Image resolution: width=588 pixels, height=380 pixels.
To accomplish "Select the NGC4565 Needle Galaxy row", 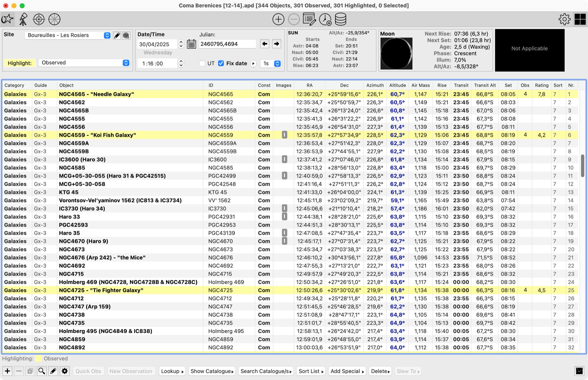I will [290, 94].
